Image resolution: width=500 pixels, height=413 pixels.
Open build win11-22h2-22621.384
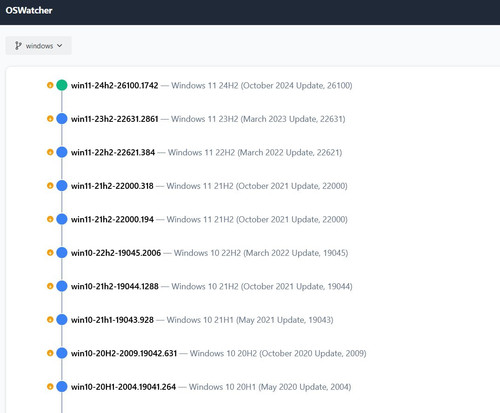coord(113,152)
